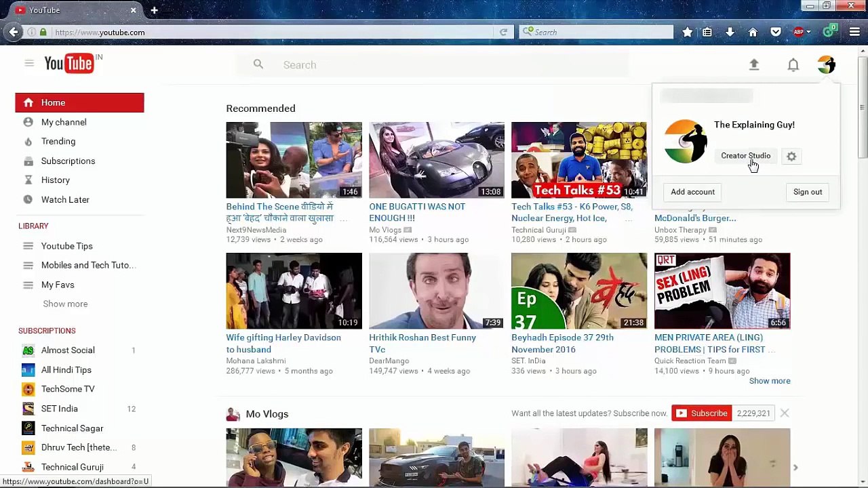The width and height of the screenshot is (868, 488).
Task: Click the Next9NewsMedia channel name
Action: click(x=256, y=230)
